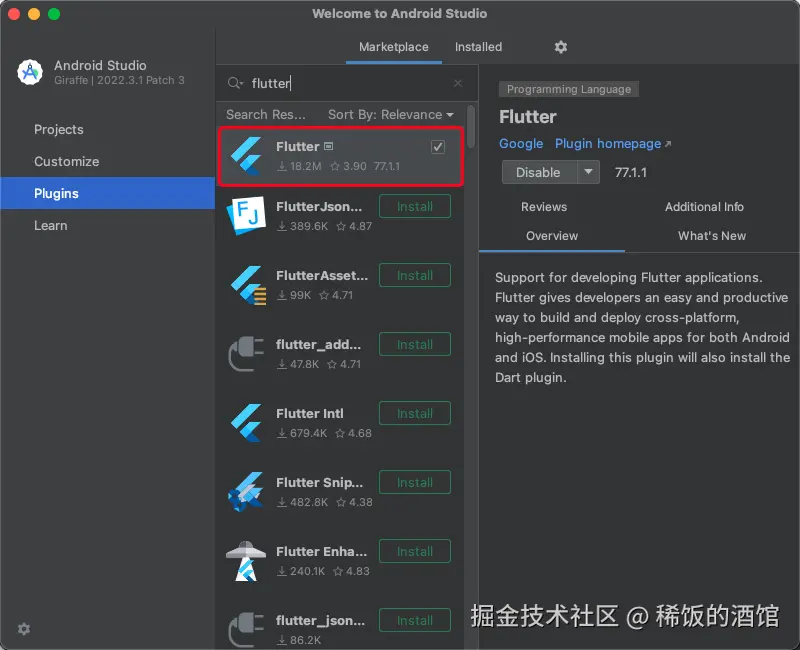Install the Flutter Snip plugin
The width and height of the screenshot is (800, 650).
click(415, 482)
